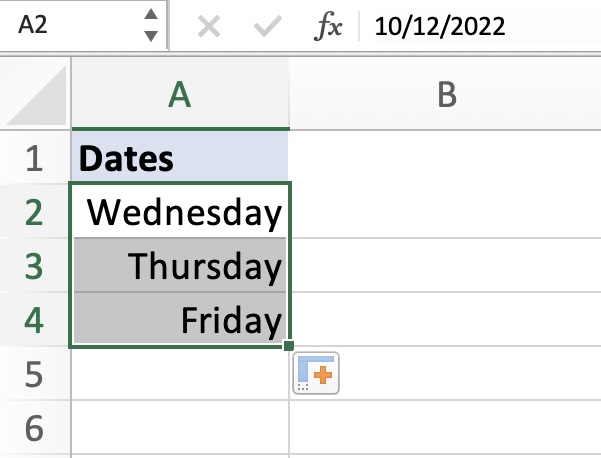This screenshot has width=601, height=458.
Task: Select row 1 header
Action: 35,158
